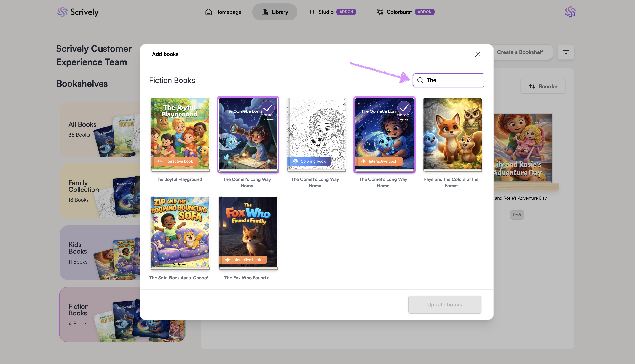Select The Fox Who Found a Family cover
This screenshot has height=364, width=635.
(248, 232)
